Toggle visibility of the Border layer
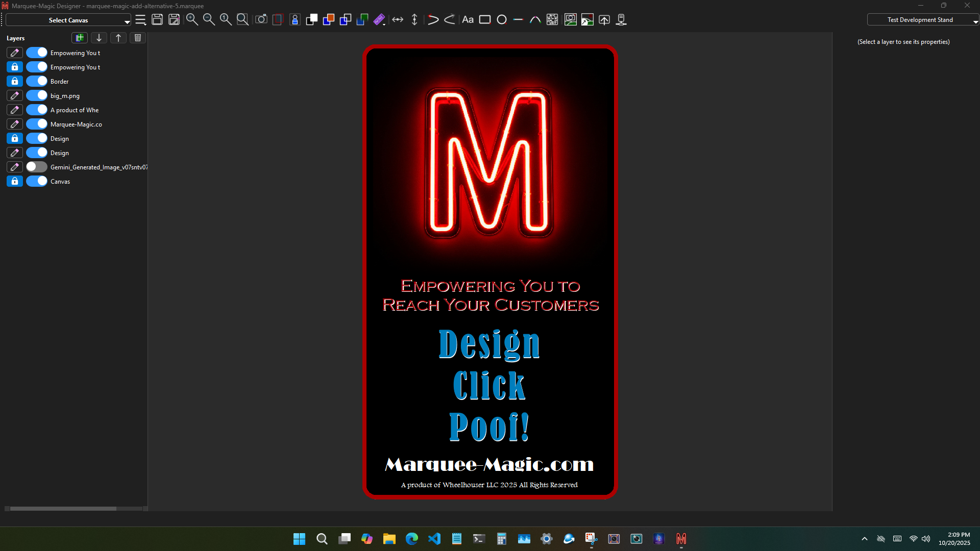Viewport: 980px width, 551px height. (37, 81)
